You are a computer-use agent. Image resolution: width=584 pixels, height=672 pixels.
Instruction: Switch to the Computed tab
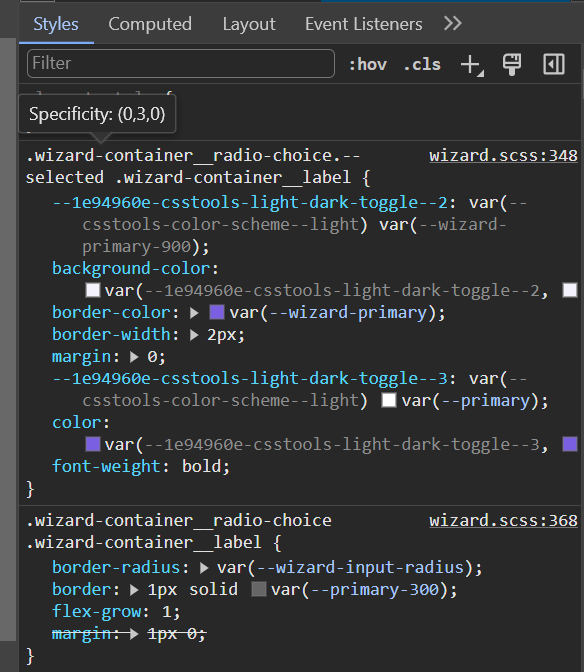(x=150, y=24)
